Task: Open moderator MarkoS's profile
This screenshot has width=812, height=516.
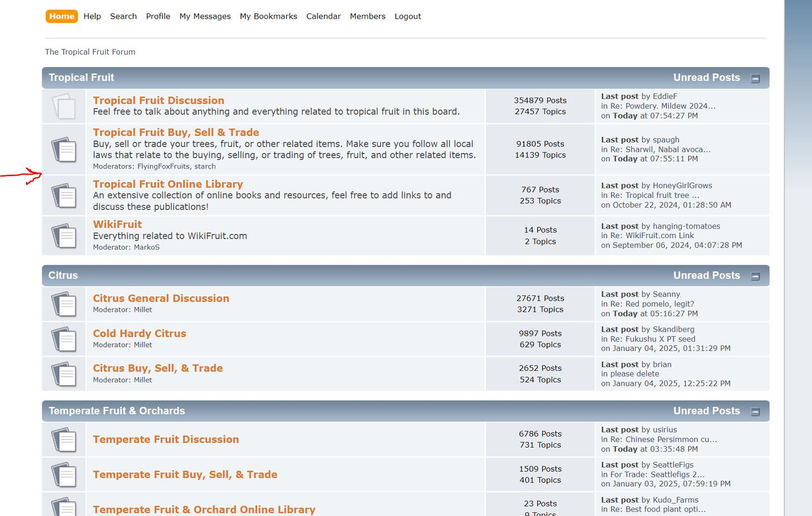Action: (146, 247)
